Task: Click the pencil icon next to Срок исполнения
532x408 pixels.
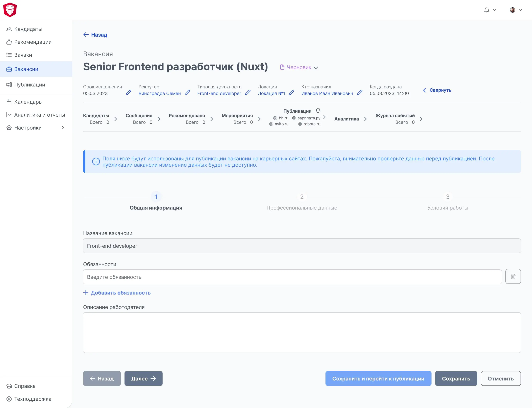Action: (x=128, y=93)
